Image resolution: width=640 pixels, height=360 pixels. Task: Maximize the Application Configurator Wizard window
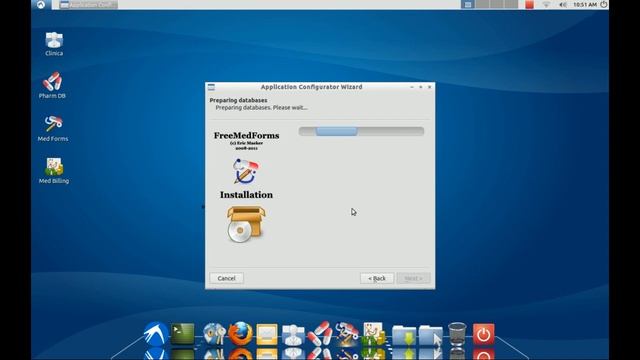421,87
